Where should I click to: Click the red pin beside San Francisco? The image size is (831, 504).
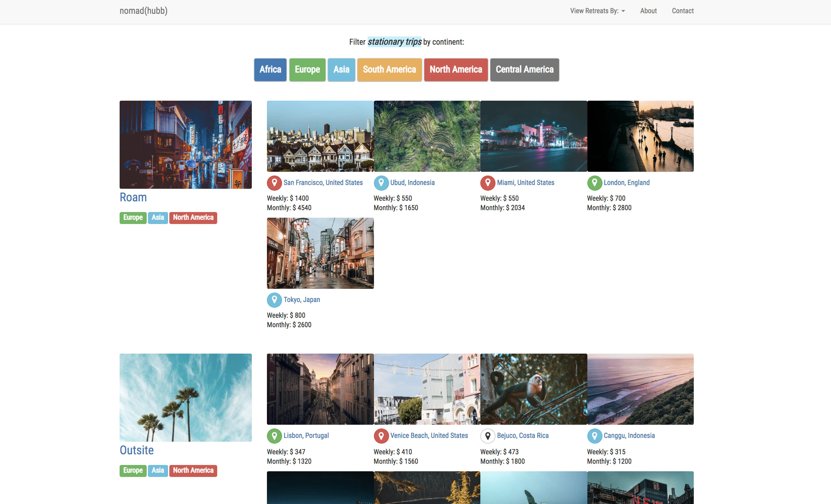(274, 183)
